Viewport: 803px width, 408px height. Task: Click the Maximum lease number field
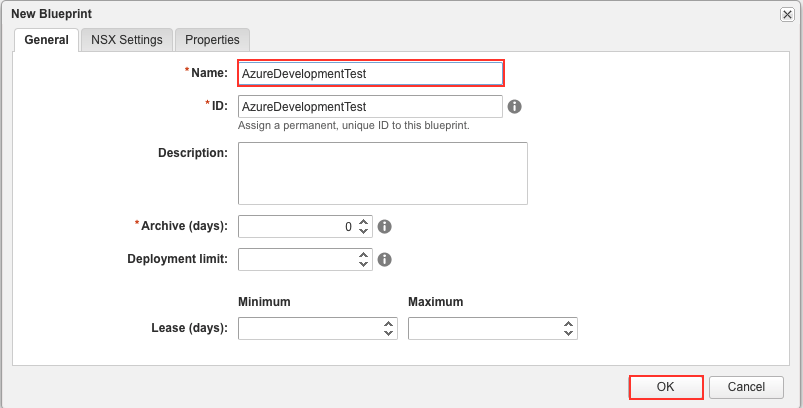tap(493, 328)
